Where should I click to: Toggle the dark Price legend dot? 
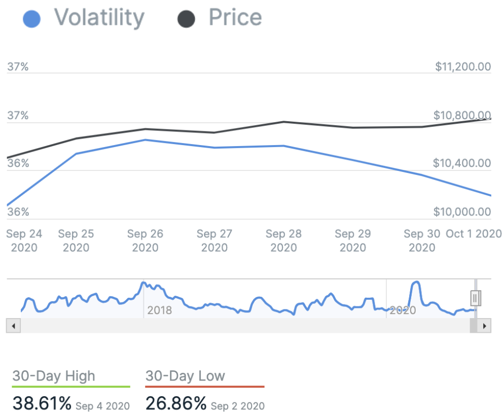[186, 19]
